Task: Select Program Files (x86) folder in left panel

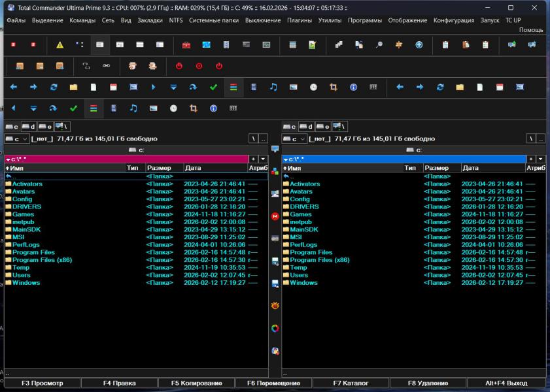Action: pos(42,260)
